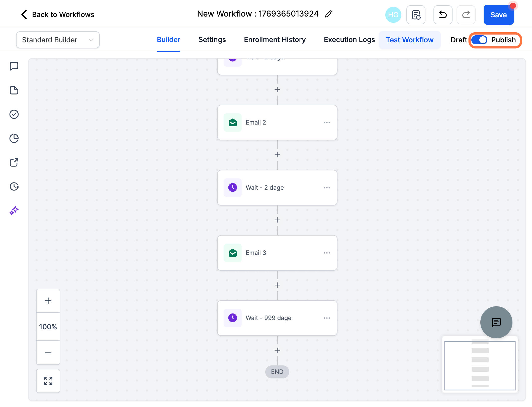Click the workflow minimap thumbnail
Screen dimensions: 532x407
click(x=480, y=364)
